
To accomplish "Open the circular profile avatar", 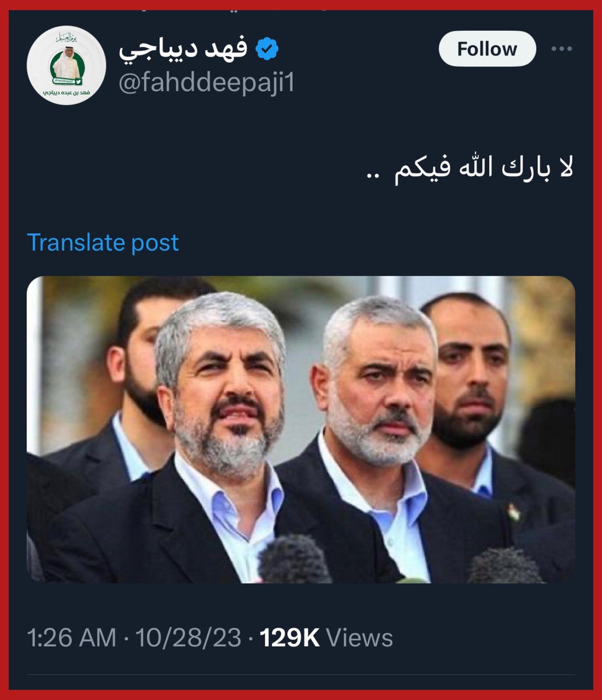I will click(66, 65).
